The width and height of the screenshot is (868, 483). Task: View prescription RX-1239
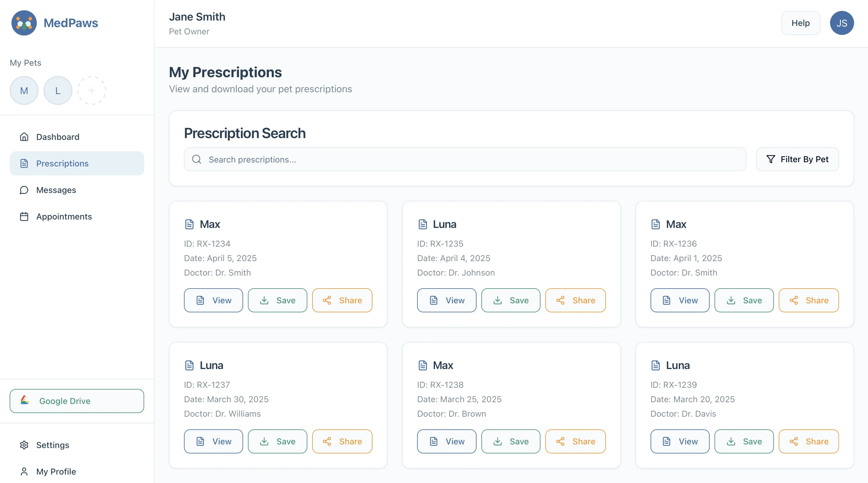point(680,441)
